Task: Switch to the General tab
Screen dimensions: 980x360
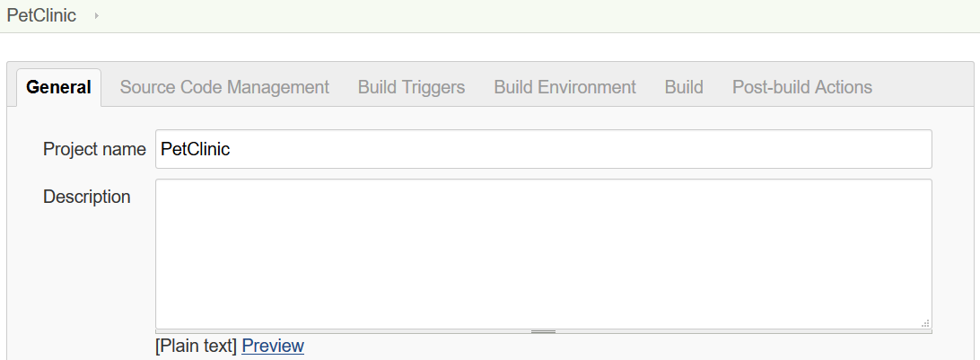Action: pyautogui.click(x=58, y=87)
